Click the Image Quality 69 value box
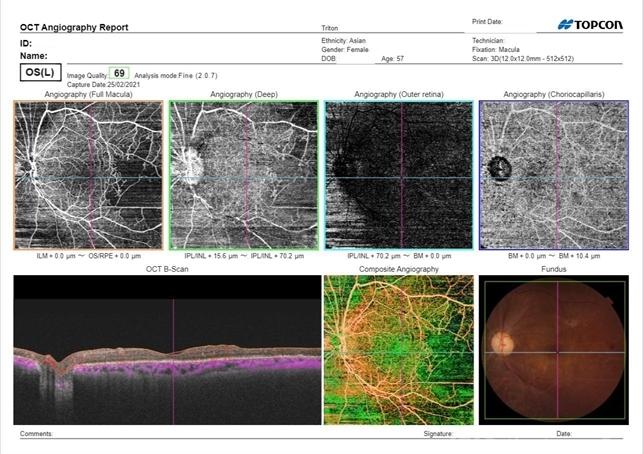Image resolution: width=643 pixels, height=454 pixels. pos(119,73)
